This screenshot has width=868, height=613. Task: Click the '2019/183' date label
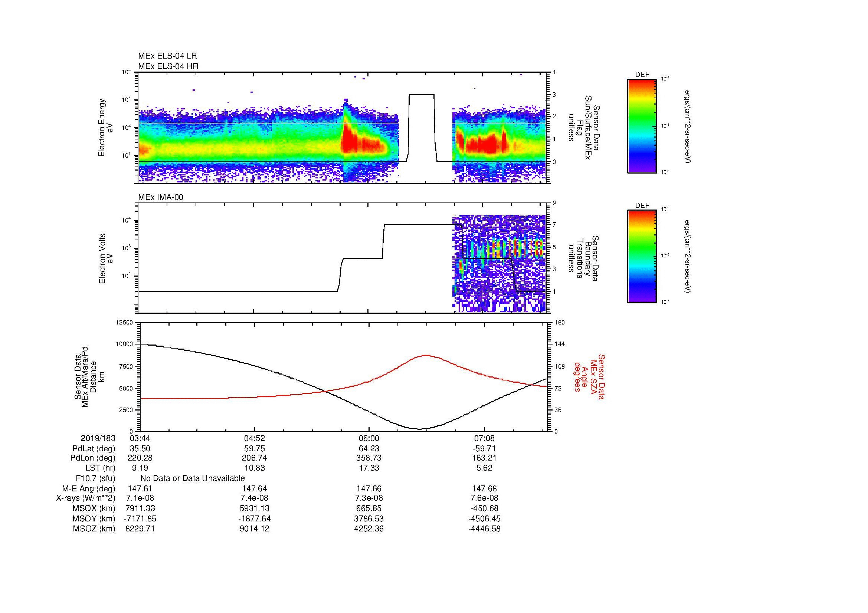98,438
